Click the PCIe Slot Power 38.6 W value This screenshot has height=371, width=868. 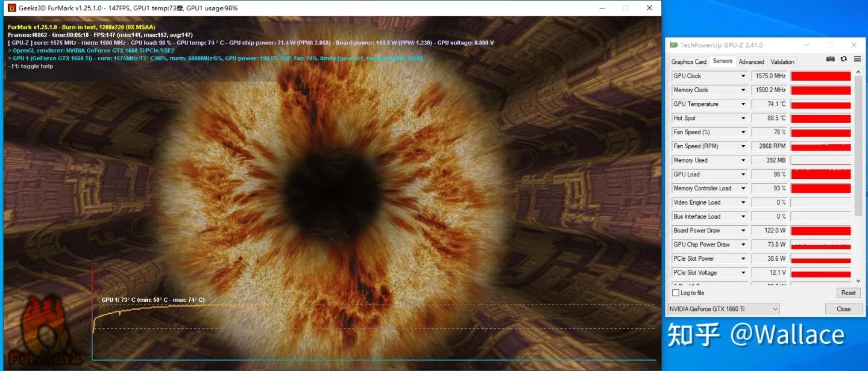[x=770, y=258]
